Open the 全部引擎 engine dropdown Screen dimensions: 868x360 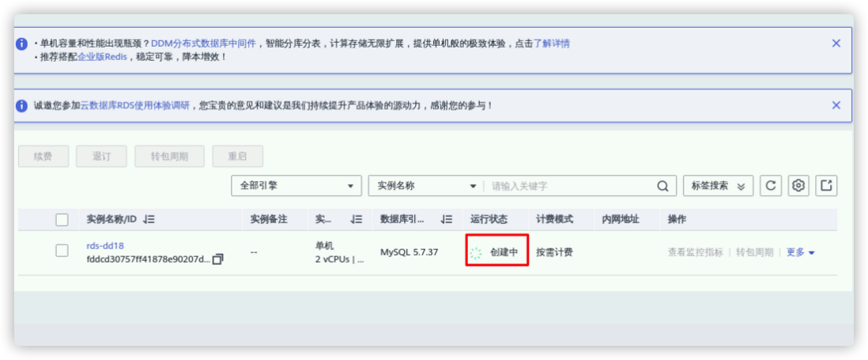296,186
